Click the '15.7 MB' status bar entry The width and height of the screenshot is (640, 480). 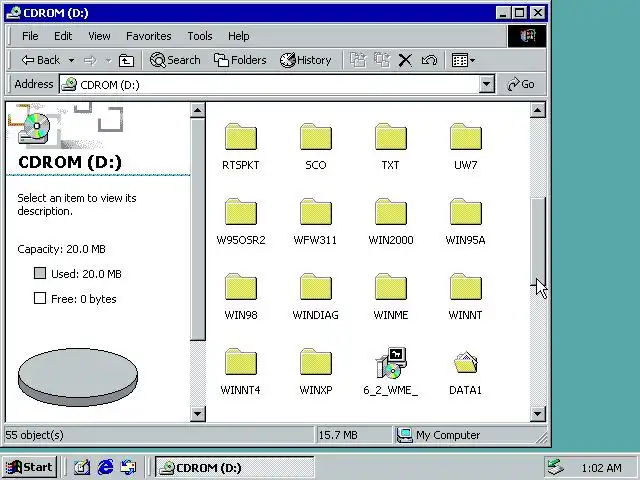338,435
